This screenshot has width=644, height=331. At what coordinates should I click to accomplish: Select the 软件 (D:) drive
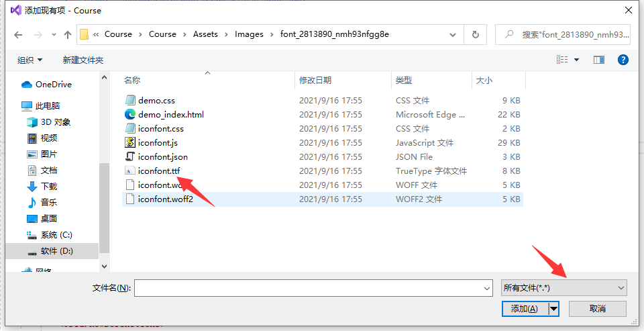[x=52, y=251]
